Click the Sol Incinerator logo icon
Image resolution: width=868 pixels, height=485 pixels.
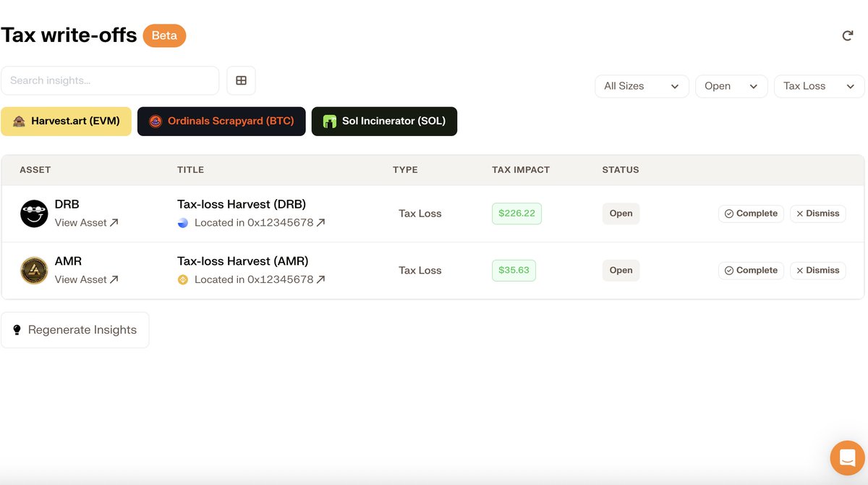pyautogui.click(x=330, y=122)
